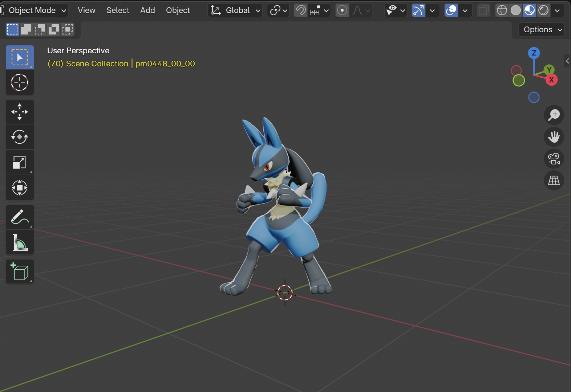
Task: Click the green Y axis gizmo
Action: tap(549, 69)
